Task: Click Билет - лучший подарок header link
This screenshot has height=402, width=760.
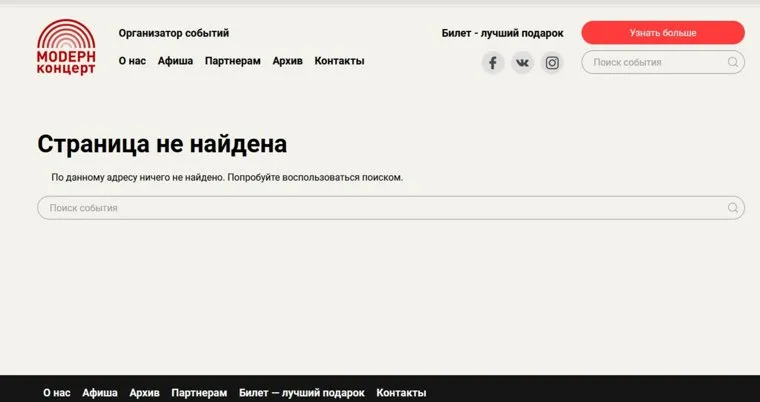Action: [502, 33]
